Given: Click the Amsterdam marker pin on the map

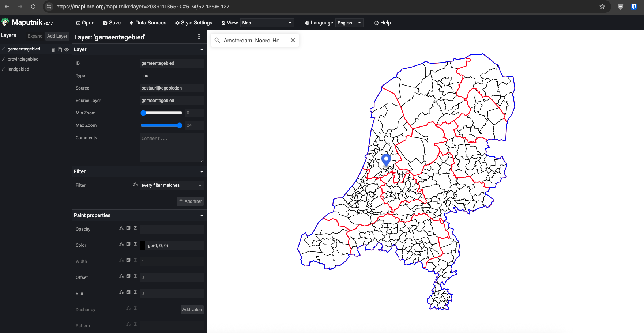Looking at the screenshot, I should tap(386, 160).
